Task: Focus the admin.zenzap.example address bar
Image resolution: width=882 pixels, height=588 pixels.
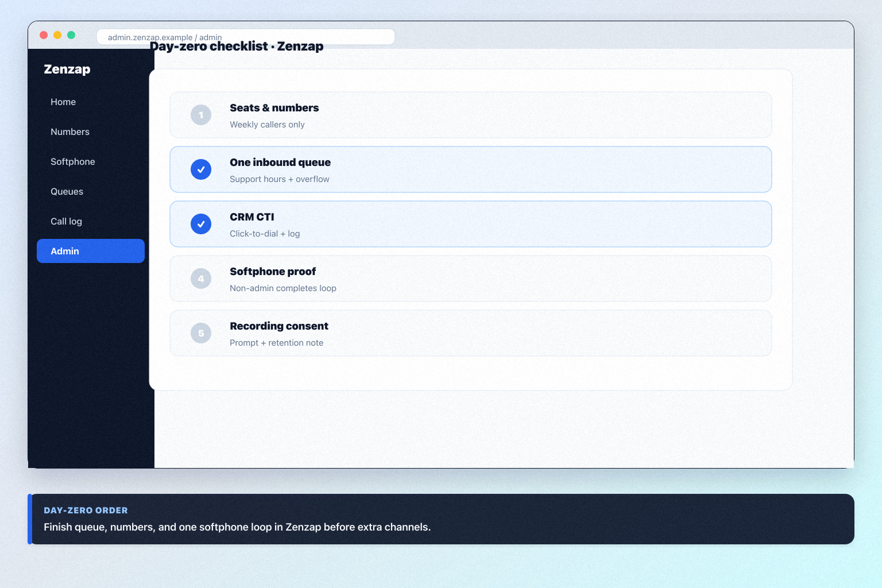Action: click(x=246, y=37)
